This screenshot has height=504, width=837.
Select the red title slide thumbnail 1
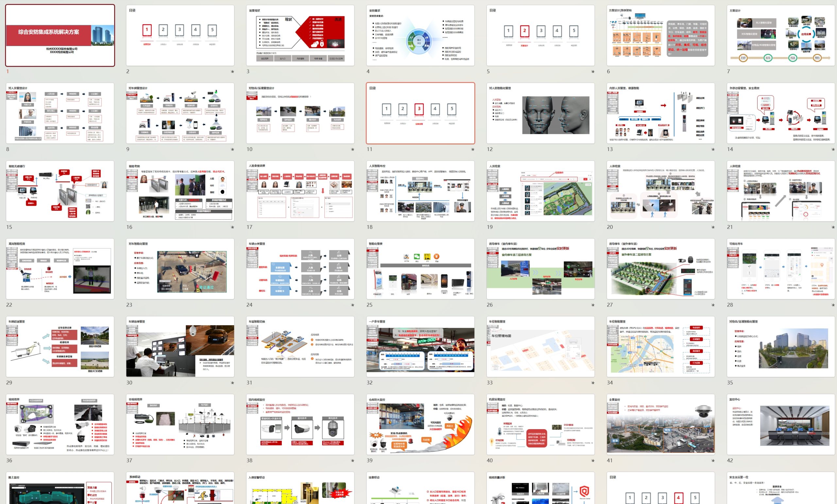(60, 35)
